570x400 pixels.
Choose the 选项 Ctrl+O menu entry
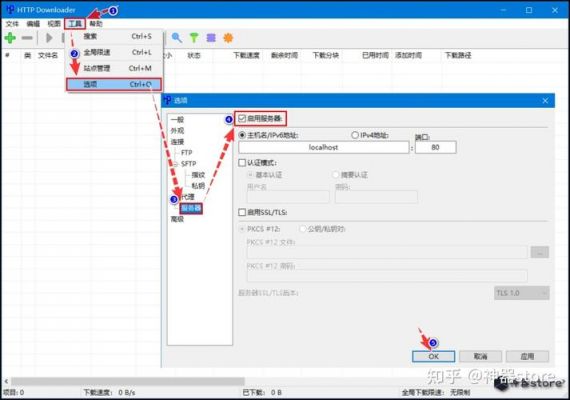click(x=114, y=84)
